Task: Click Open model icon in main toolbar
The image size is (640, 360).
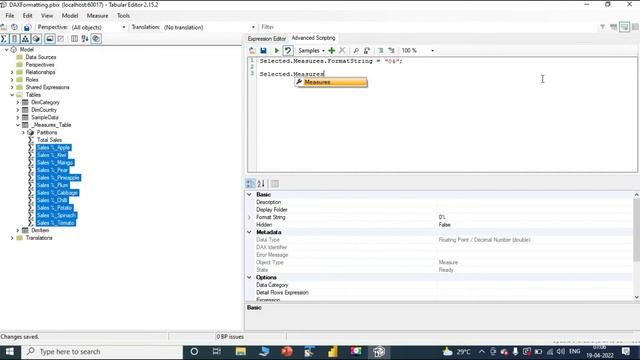Action: [4, 27]
